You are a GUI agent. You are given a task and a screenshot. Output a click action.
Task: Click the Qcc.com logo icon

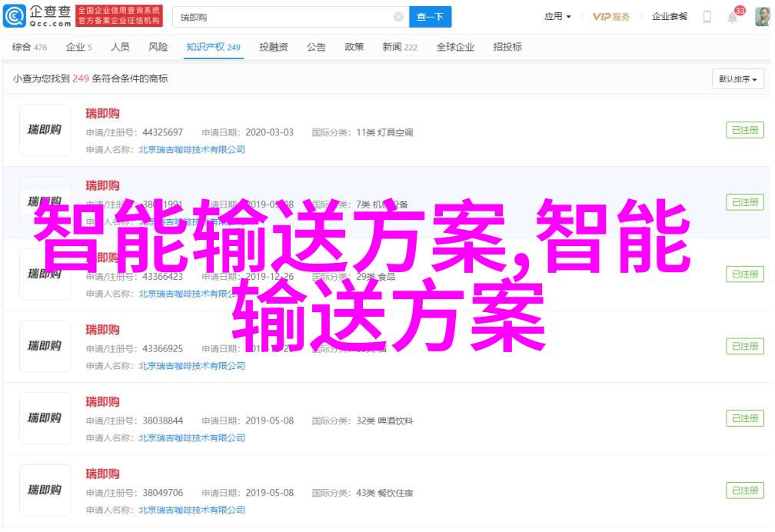tap(15, 16)
